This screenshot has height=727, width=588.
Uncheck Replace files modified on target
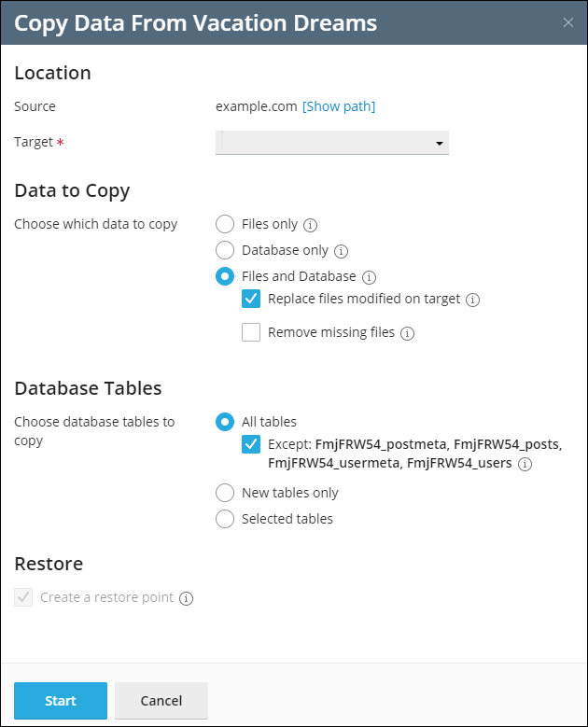pos(251,299)
